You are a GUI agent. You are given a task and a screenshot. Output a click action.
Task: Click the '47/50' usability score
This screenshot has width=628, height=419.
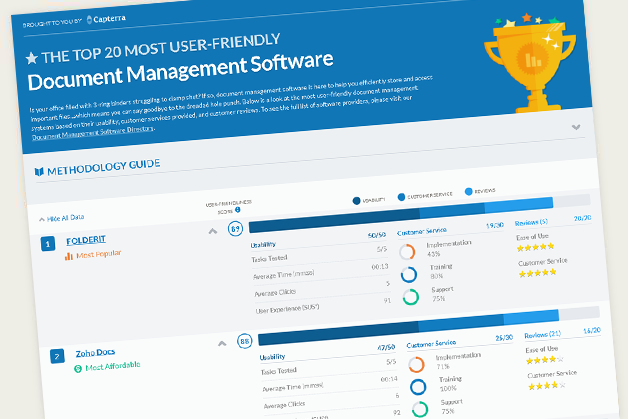click(x=386, y=347)
